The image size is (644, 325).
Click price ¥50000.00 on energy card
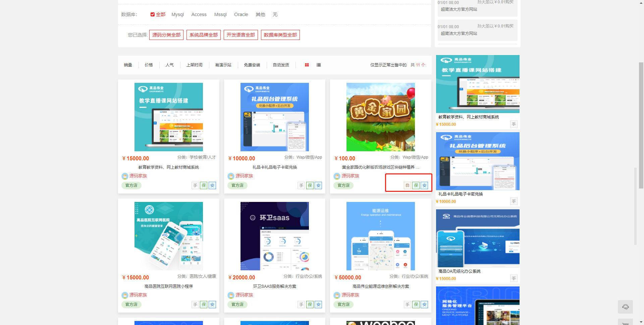click(348, 278)
